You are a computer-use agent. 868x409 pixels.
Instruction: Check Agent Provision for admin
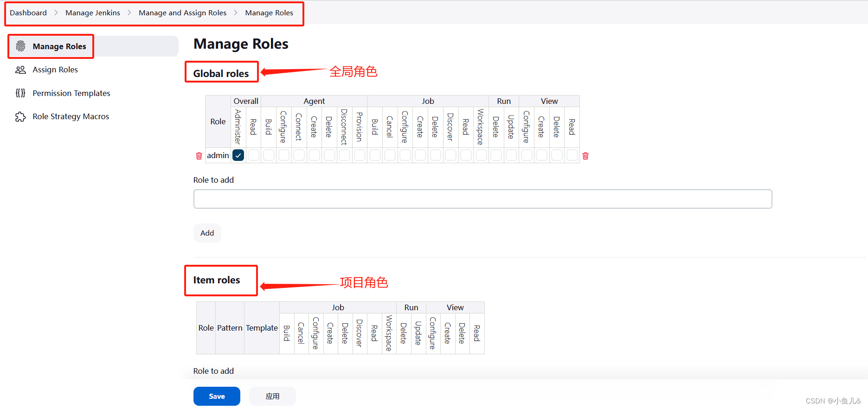[360, 155]
